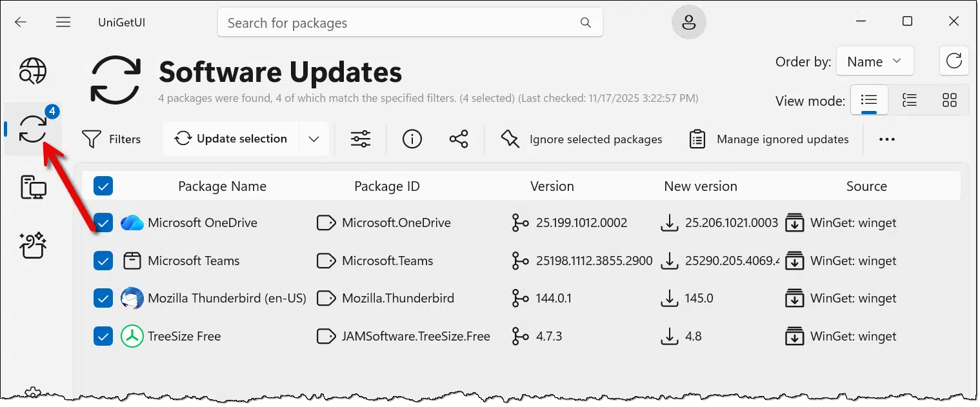This screenshot has height=407, width=980.
Task: Show package details info icon
Action: point(412,139)
